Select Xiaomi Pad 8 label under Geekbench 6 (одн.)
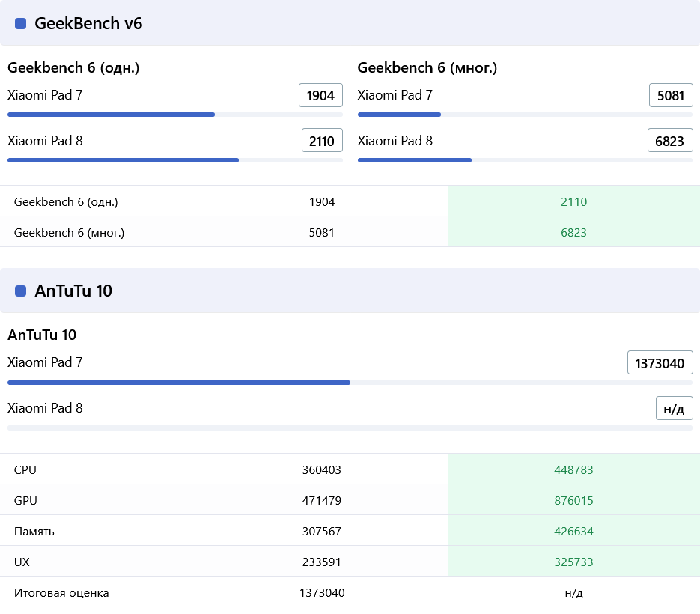Viewport: 700px width, 614px height. tap(45, 141)
